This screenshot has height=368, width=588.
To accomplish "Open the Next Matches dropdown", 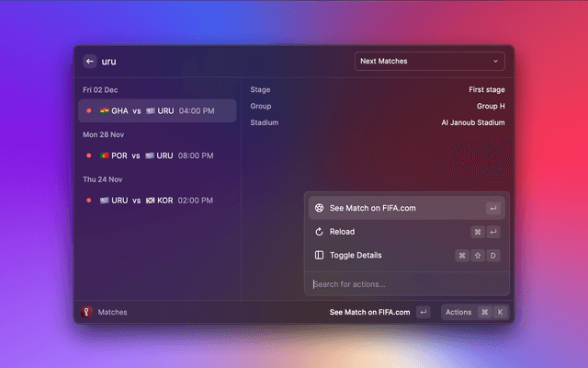I will 430,62.
